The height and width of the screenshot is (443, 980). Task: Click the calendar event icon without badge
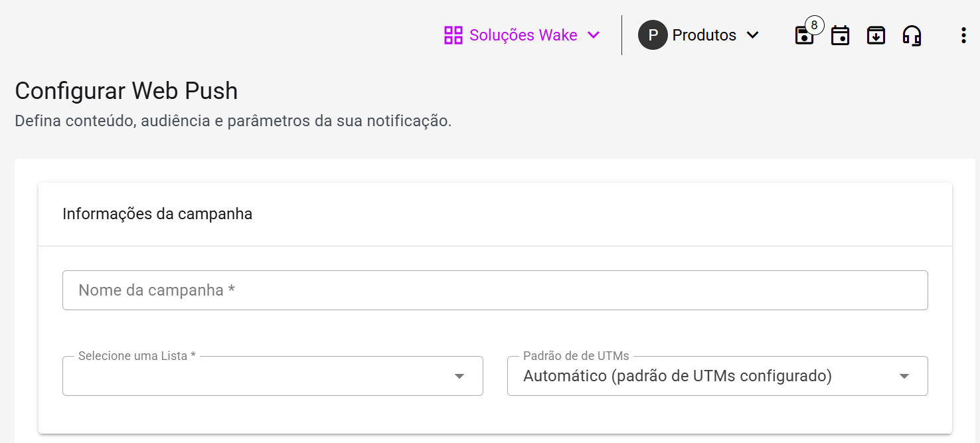841,35
